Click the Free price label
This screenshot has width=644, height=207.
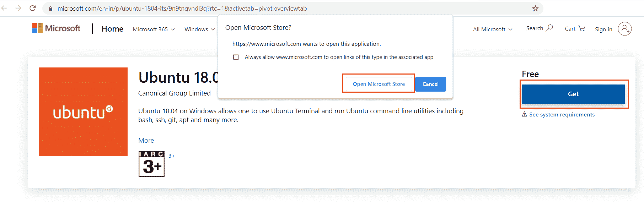(530, 74)
